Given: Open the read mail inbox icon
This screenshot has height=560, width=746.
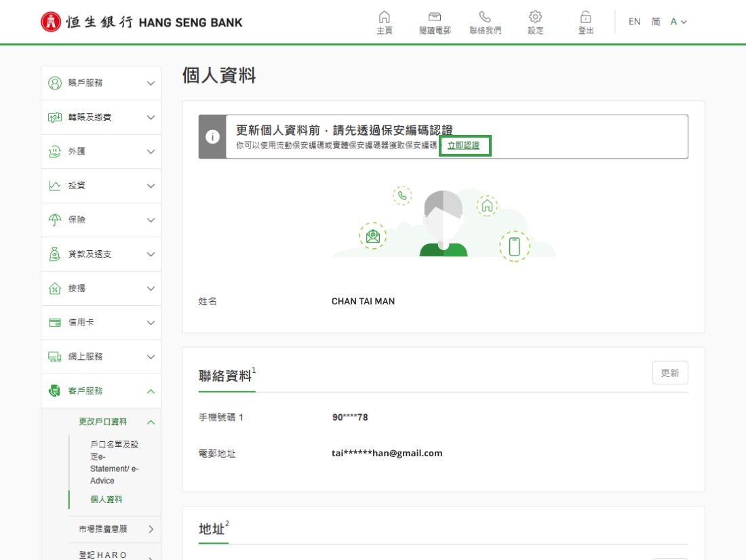Looking at the screenshot, I should 435,17.
